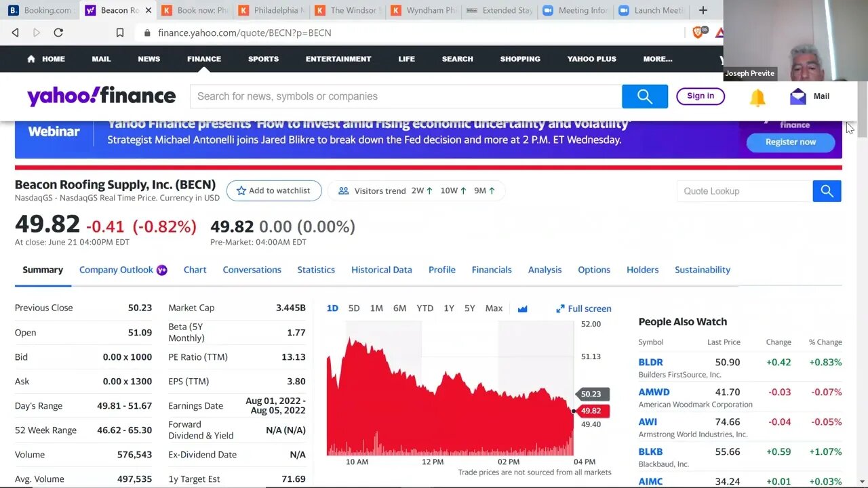
Task: Switch to Meeting Infor Zoom tab
Action: point(576,10)
